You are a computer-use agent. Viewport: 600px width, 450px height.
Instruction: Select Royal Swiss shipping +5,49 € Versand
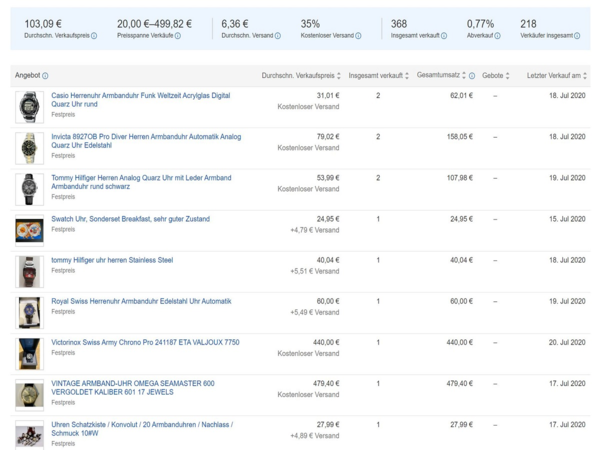[315, 312]
